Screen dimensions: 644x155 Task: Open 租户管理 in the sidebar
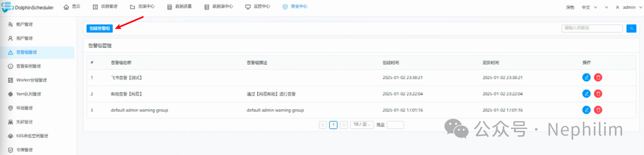point(24,24)
